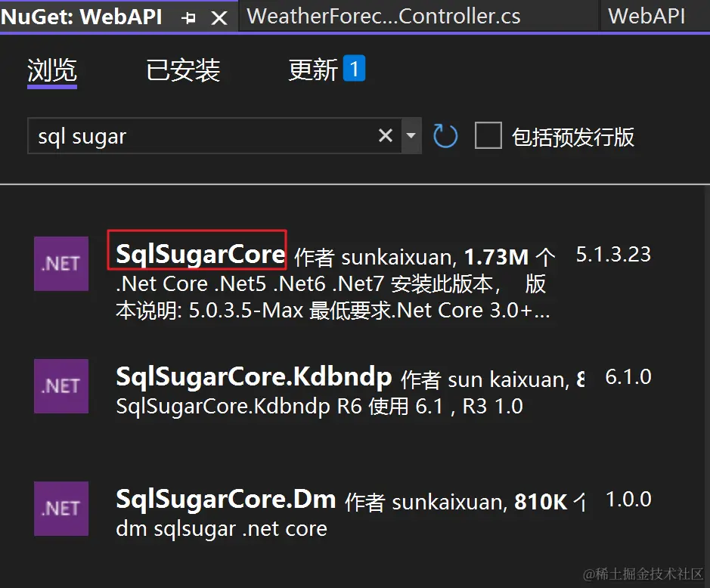The image size is (710, 588).
Task: Clear the search box with the X icon
Action: point(386,135)
